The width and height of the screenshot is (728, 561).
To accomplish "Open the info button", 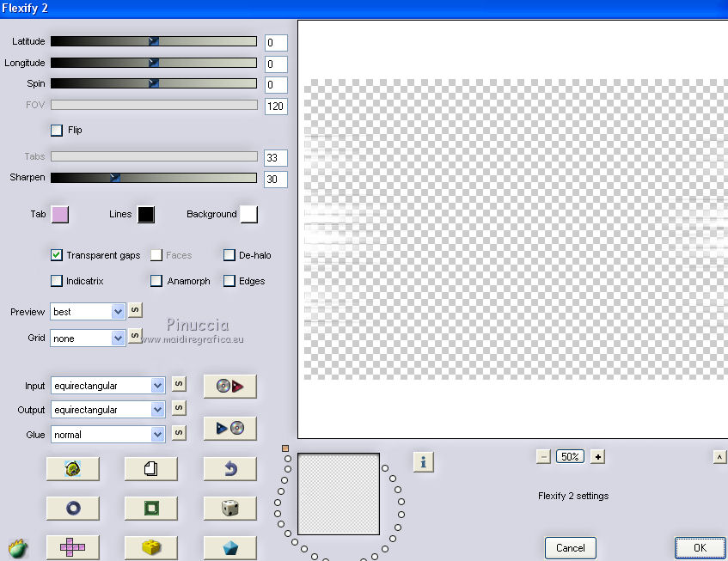I will pyautogui.click(x=424, y=462).
